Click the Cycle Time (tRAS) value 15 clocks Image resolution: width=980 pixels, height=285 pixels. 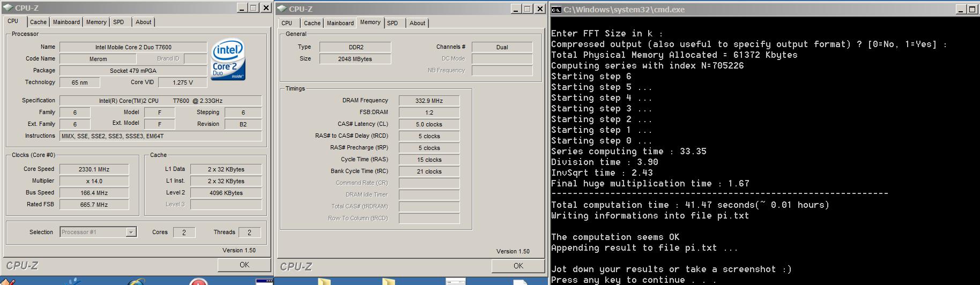[x=429, y=160]
